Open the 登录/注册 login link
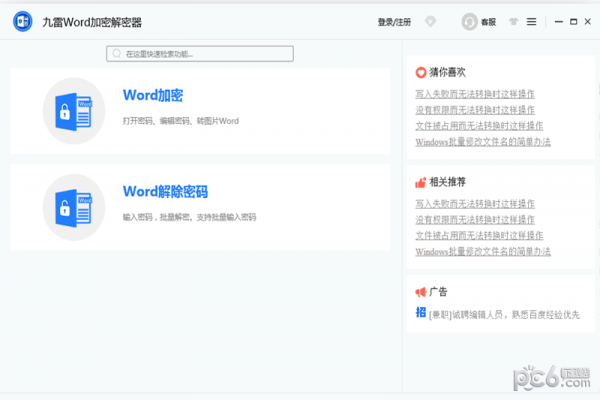 tap(394, 22)
